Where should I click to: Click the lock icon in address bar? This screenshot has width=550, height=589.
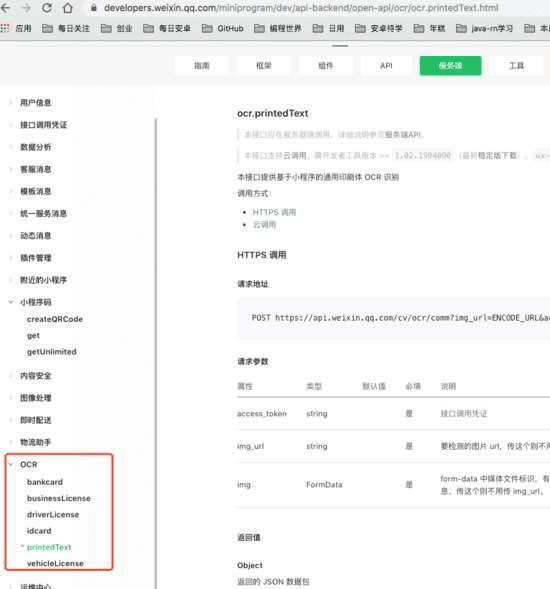pyautogui.click(x=94, y=8)
